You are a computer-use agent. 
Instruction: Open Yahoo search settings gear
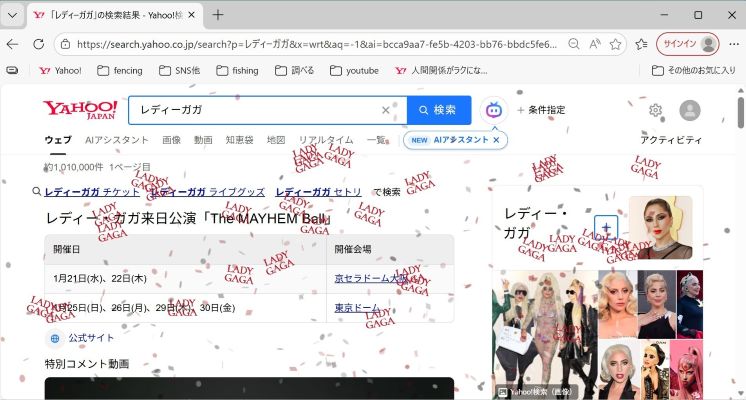655,110
